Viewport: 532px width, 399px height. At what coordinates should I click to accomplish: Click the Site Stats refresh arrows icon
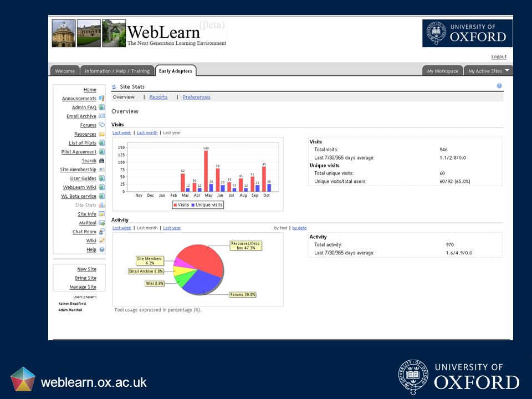click(x=114, y=87)
